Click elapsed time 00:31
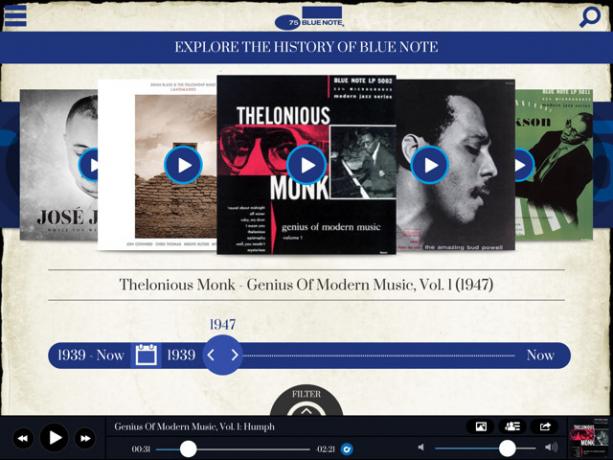 (x=141, y=449)
